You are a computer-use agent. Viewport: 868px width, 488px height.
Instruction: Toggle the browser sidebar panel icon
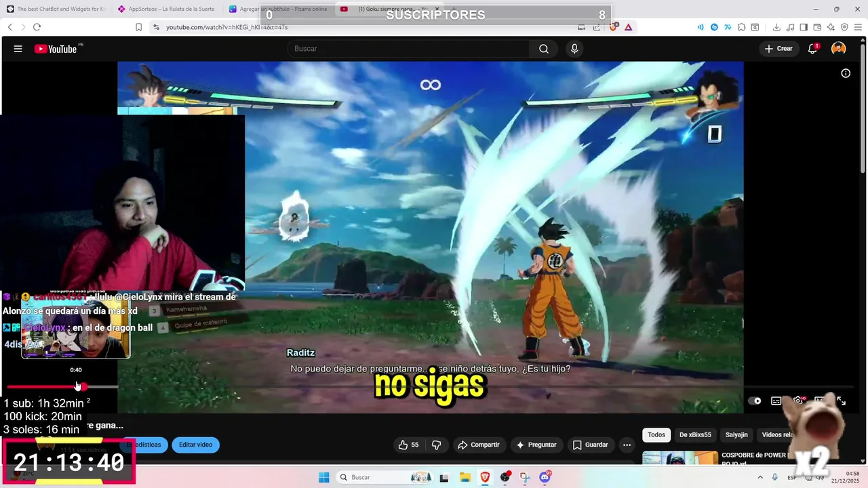coord(804,27)
